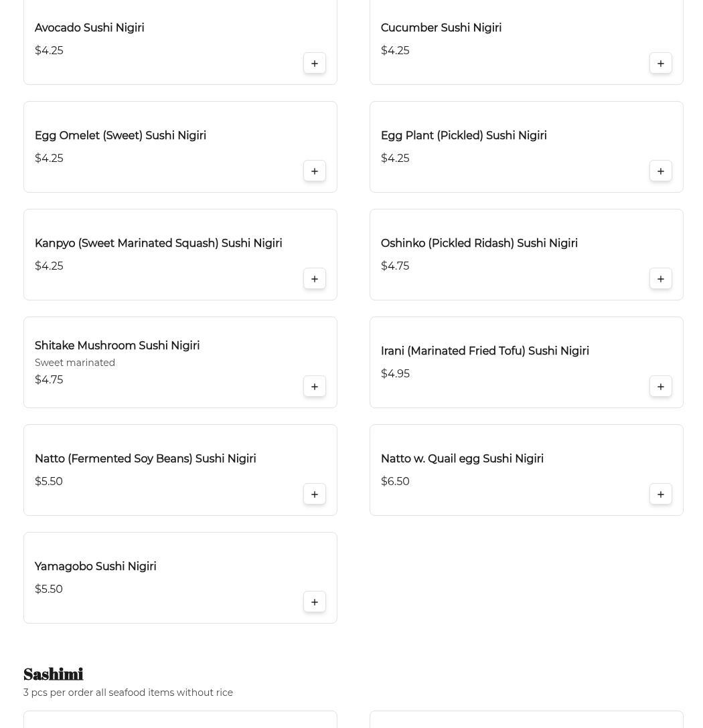703x728 pixels.
Task: Add Shitake Mushroom Sushi Nigiri
Action: pos(315,387)
